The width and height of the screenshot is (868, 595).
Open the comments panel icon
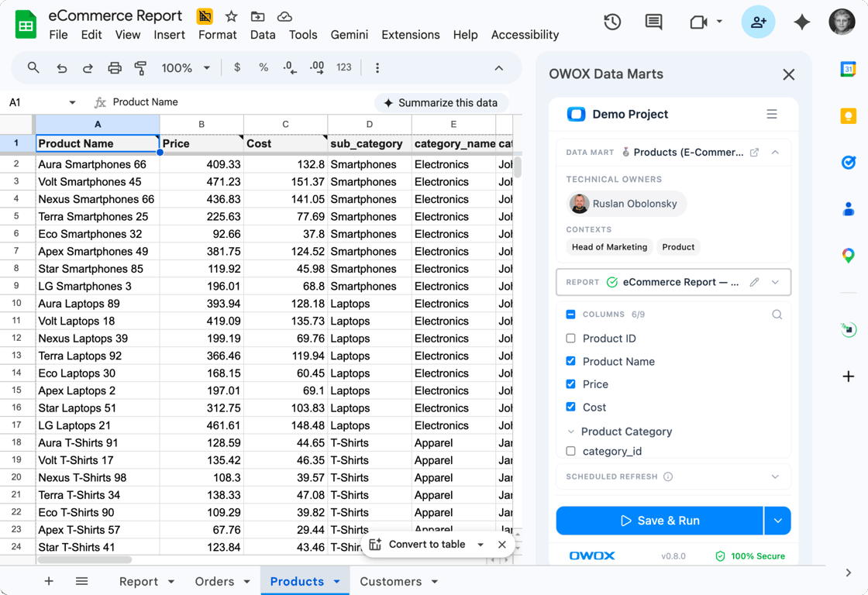(654, 22)
